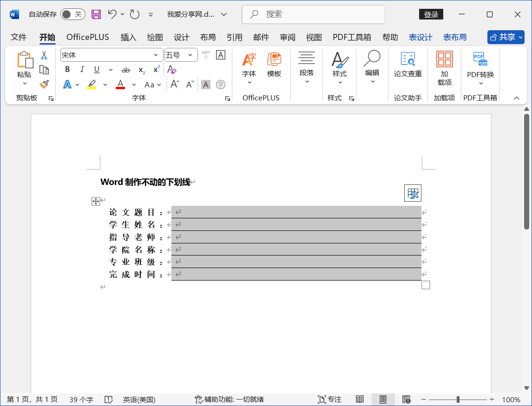Click the spelling check book icon
Viewport: 532px width, 406px height.
point(108,399)
